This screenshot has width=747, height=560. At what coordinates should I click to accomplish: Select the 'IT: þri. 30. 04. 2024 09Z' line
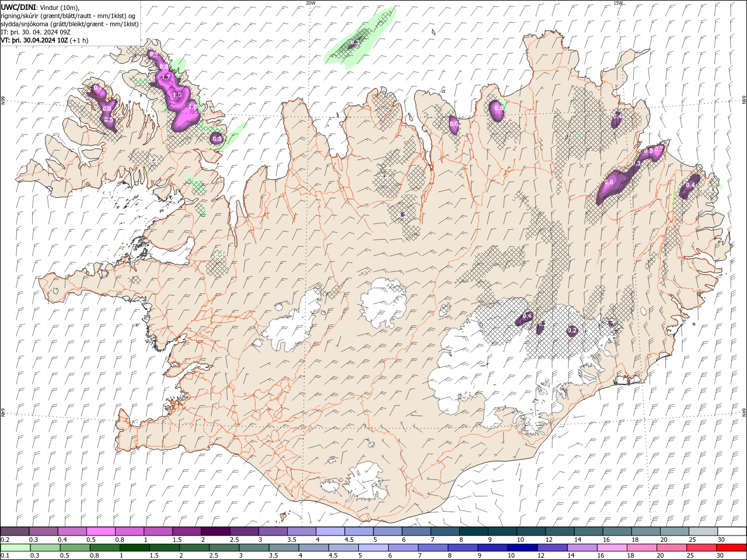(x=36, y=32)
